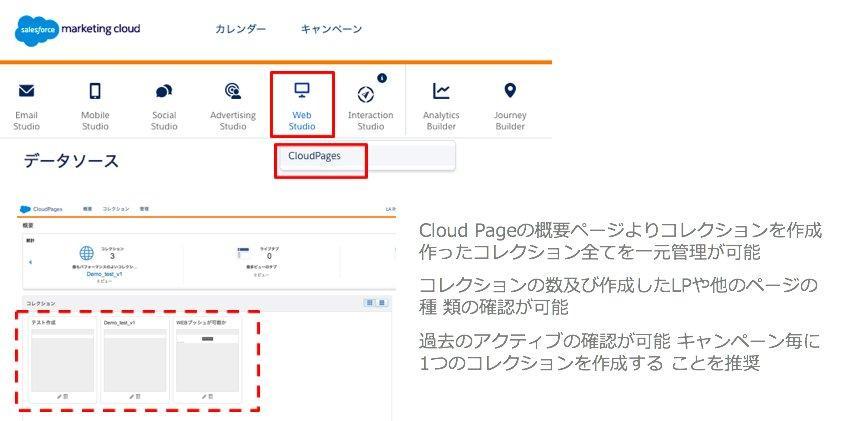
Task: Switch collections to list view
Action: (x=382, y=303)
